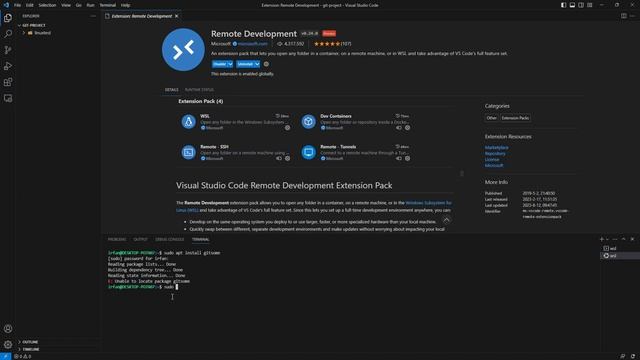Open the Marketplace resource link
Image resolution: width=640 pixels, height=360 pixels.
click(x=497, y=147)
